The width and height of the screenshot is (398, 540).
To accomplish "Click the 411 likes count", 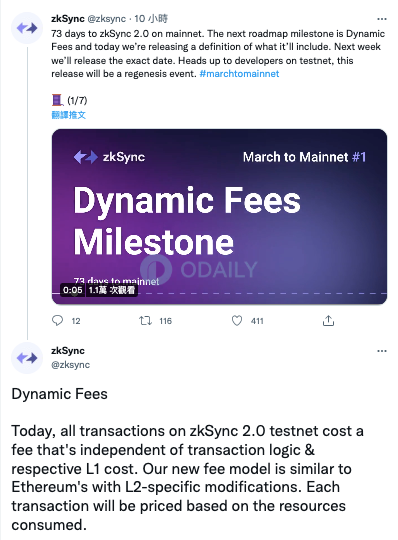I will tap(257, 321).
